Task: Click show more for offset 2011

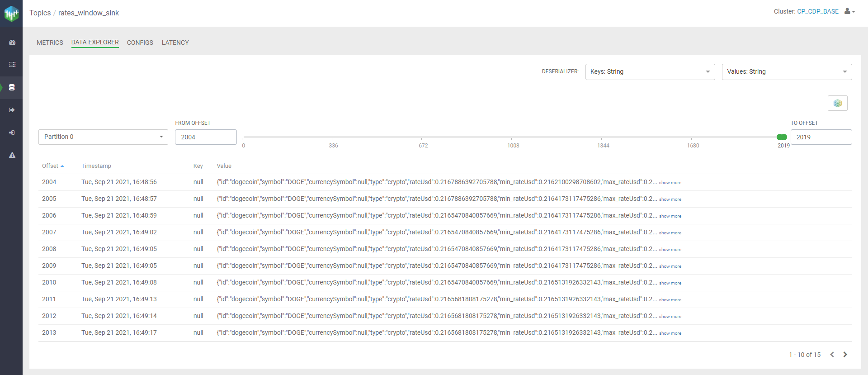Action: (x=670, y=300)
